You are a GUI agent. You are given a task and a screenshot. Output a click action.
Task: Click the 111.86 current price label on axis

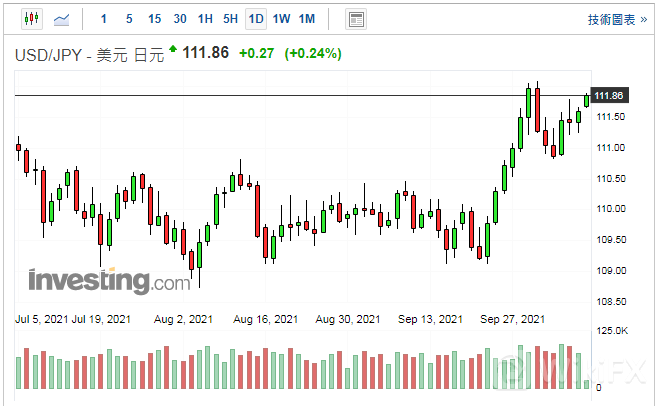[x=609, y=95]
